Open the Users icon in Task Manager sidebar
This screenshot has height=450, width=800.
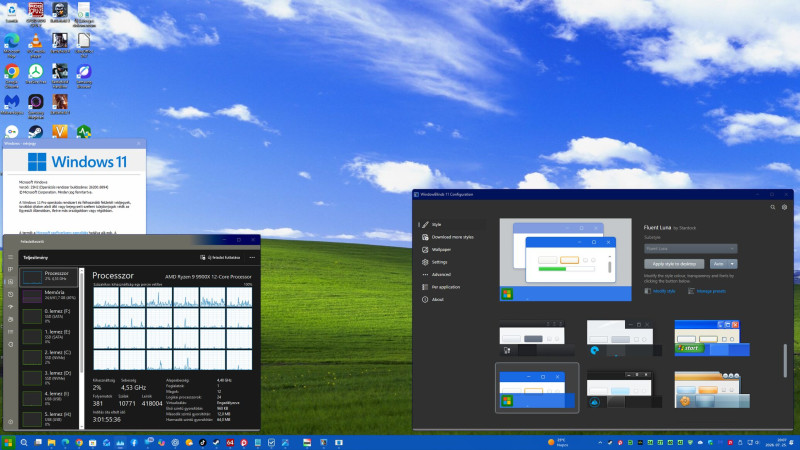(x=10, y=319)
